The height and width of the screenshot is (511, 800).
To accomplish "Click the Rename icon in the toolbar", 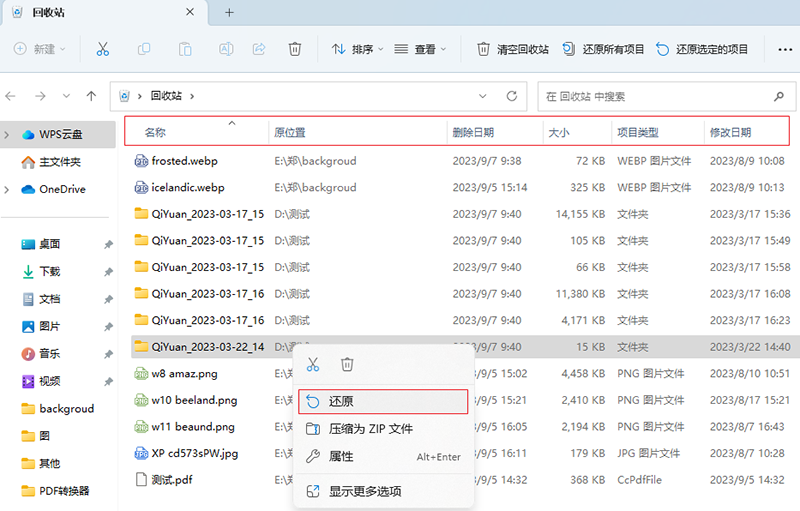I will point(226,49).
